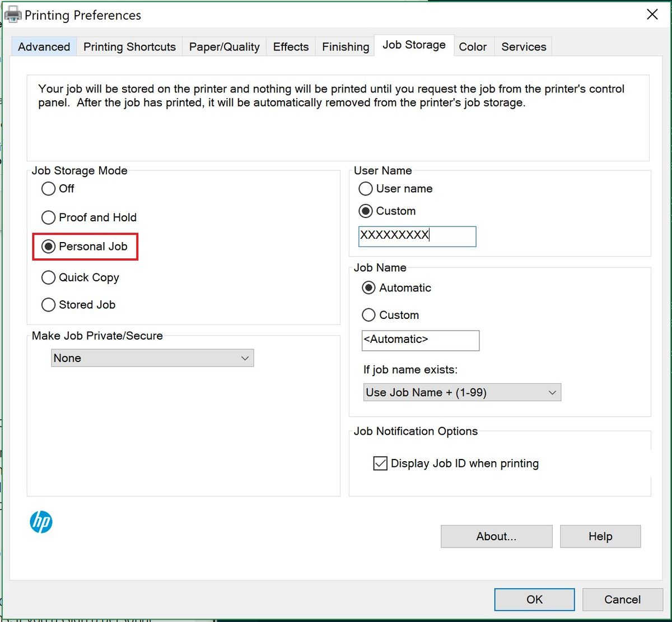Viewport: 672px width, 622px height.
Task: Select the Job Storage tab
Action: click(x=414, y=45)
